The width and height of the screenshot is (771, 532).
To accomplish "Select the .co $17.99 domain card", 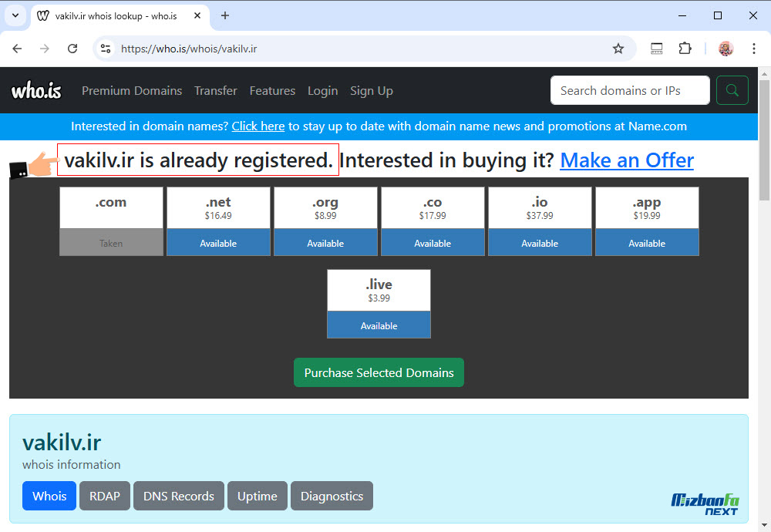I will (433, 221).
